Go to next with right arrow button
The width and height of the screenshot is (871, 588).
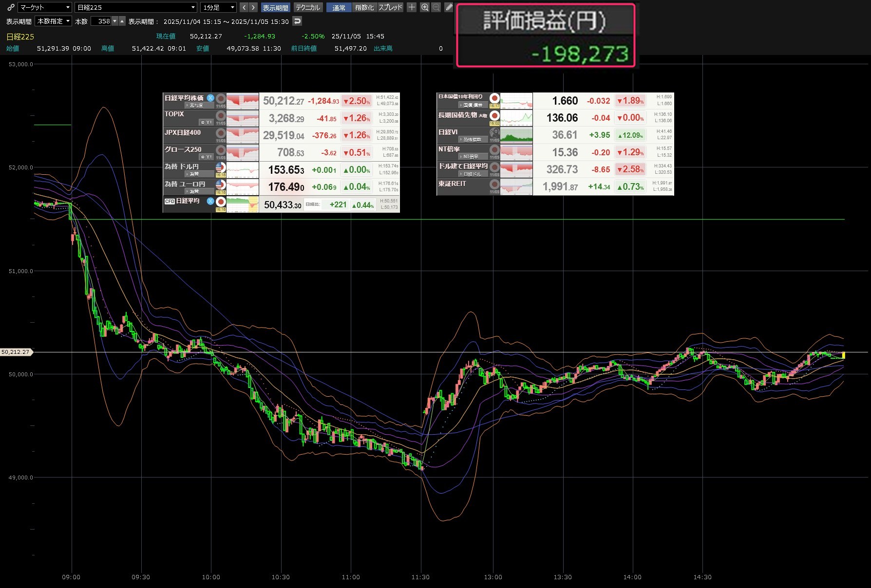click(253, 7)
